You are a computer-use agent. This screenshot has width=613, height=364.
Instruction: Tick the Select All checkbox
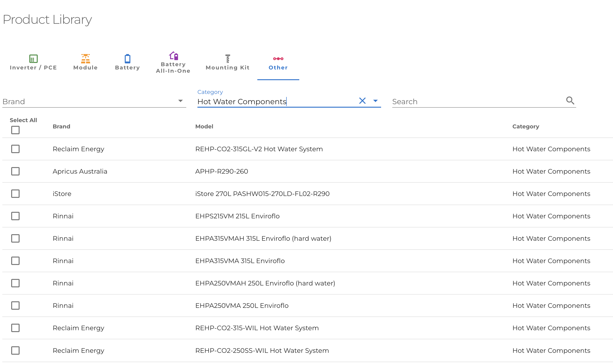(15, 130)
